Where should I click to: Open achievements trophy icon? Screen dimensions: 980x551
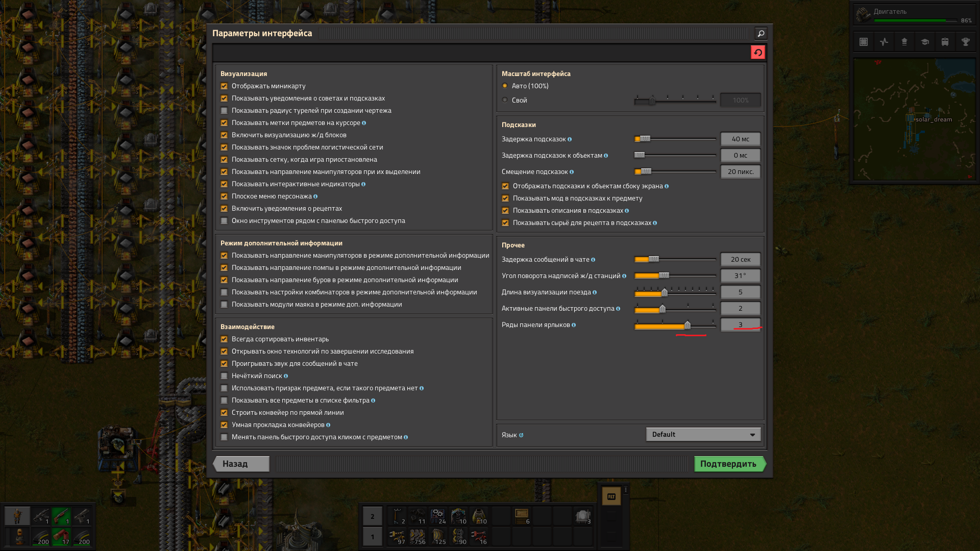tap(966, 42)
